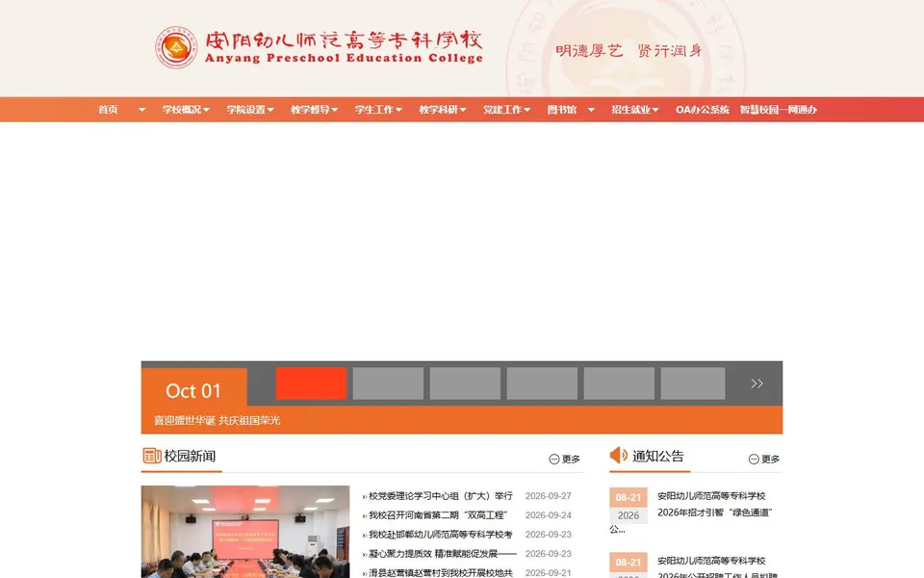Click 更多 in 通知公告 section
The image size is (924, 578).
pos(764,459)
